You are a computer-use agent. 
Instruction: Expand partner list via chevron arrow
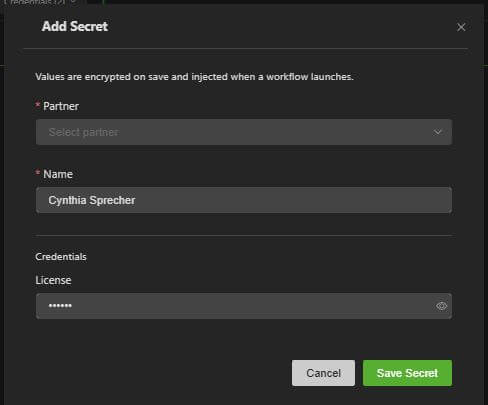[x=437, y=132]
